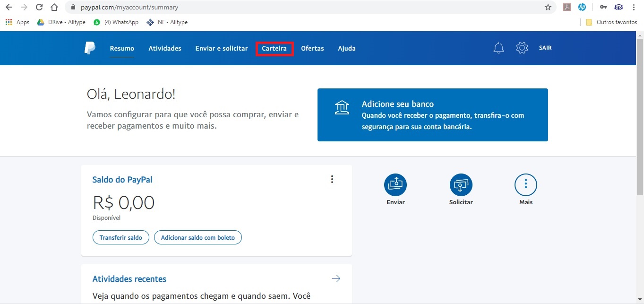Click the owl extension icon
The height and width of the screenshot is (304, 644).
[x=618, y=7]
